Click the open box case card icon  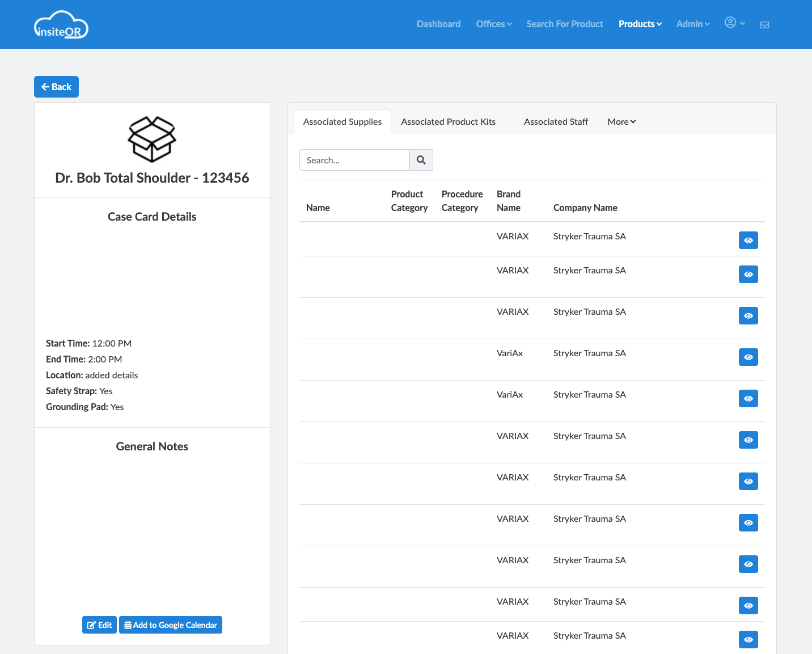152,139
